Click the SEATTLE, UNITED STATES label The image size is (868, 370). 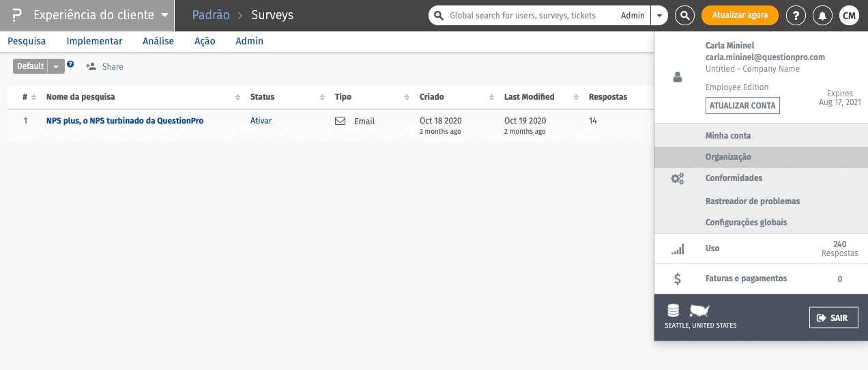[701, 326]
